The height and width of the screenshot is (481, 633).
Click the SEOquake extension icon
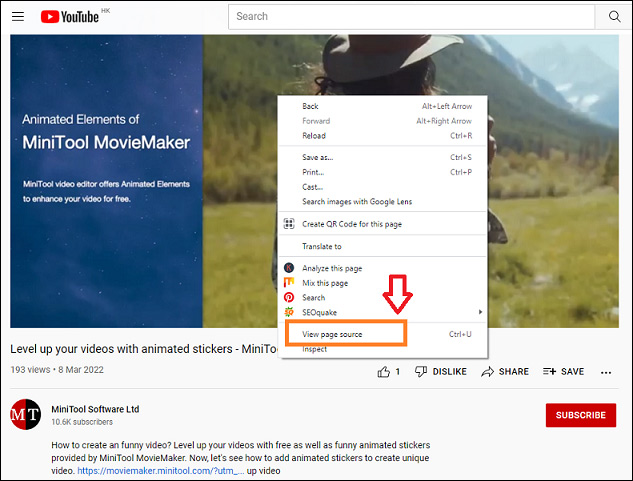coord(289,312)
